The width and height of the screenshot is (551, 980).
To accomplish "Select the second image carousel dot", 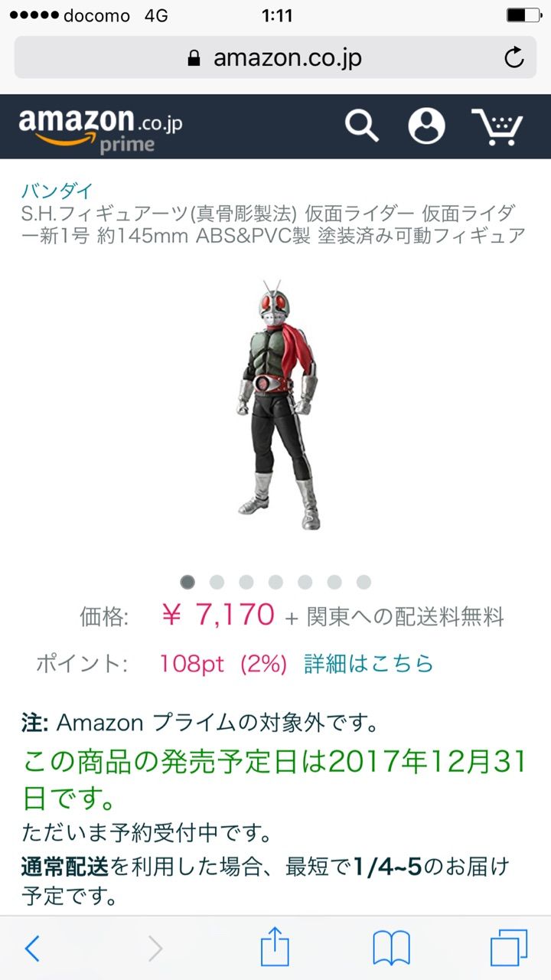I will coord(217,582).
